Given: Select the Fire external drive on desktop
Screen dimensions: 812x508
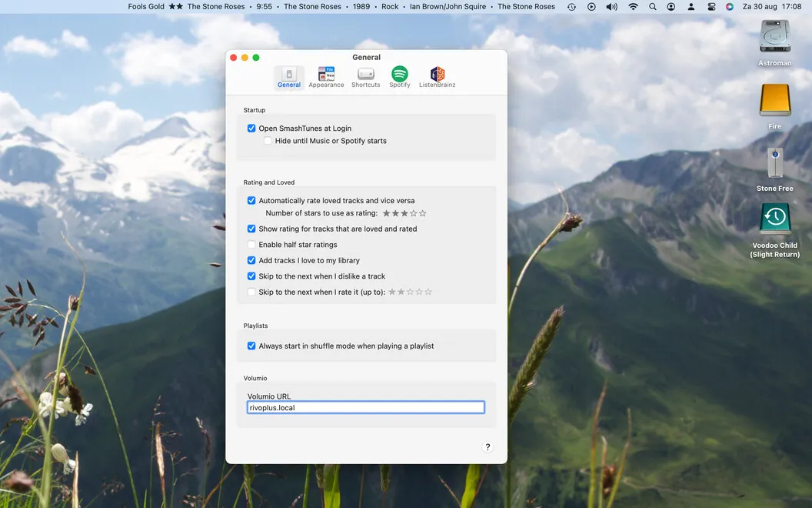Looking at the screenshot, I should click(775, 107).
